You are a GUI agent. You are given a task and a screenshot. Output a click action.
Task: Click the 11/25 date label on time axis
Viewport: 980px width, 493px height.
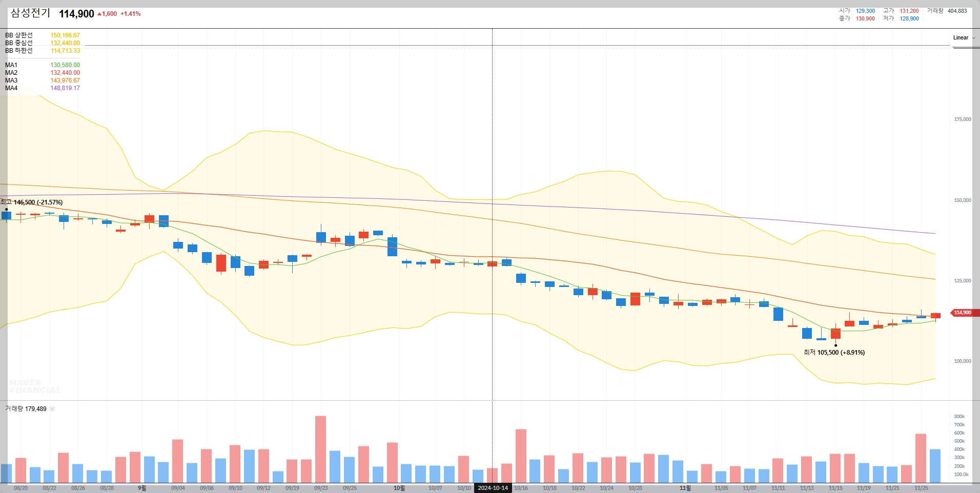(921, 488)
